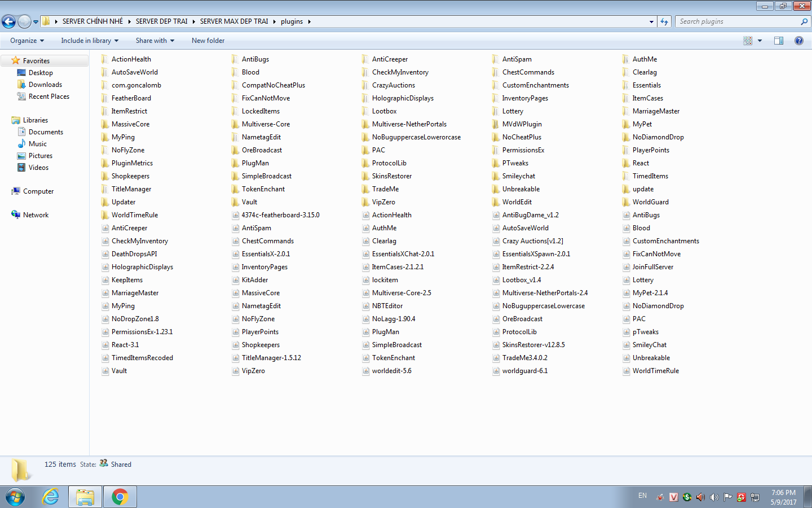This screenshot has width=812, height=508.
Task: Expand the address bar previous locations dropdown
Action: (x=651, y=21)
